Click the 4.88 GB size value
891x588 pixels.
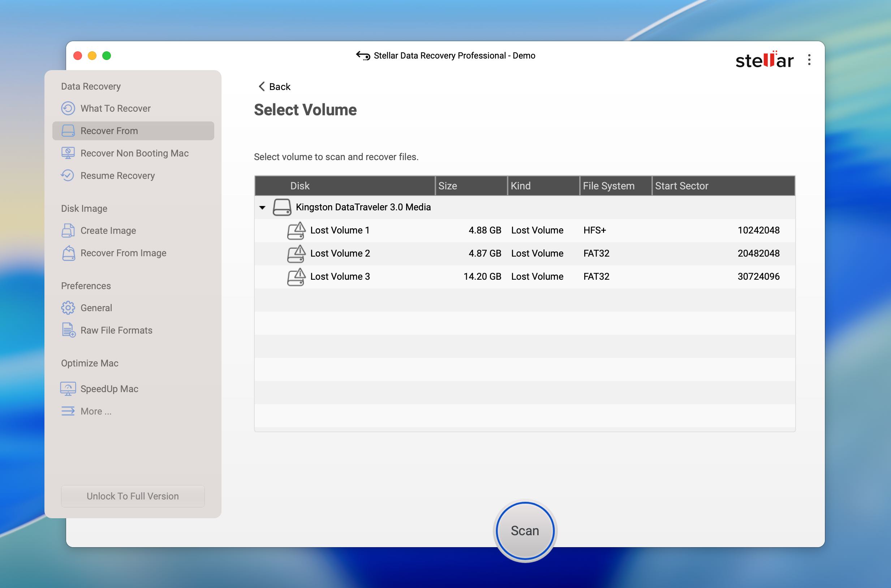pos(485,230)
